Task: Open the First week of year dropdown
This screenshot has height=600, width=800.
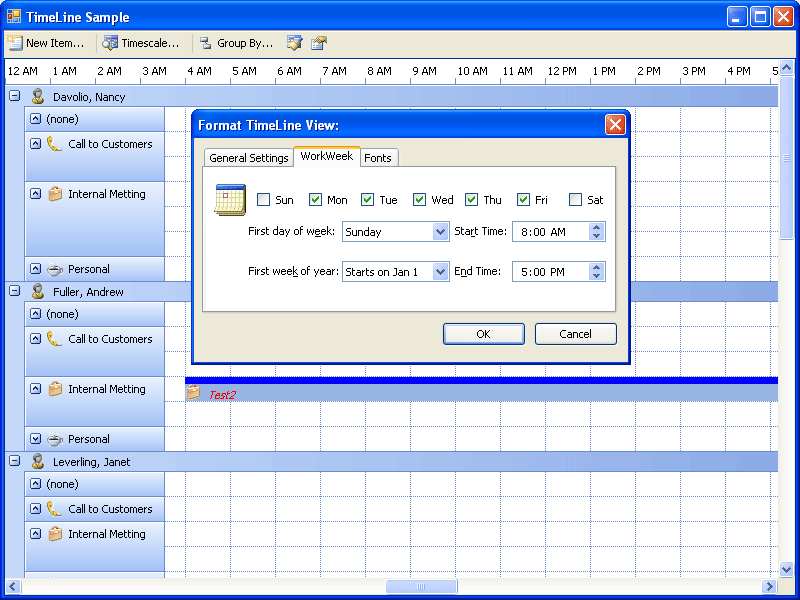Action: pos(443,271)
